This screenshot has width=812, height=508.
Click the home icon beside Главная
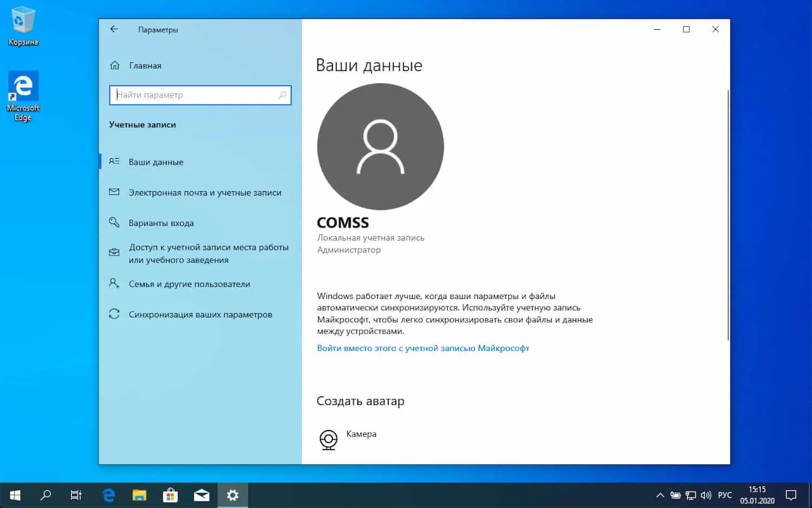coord(115,65)
